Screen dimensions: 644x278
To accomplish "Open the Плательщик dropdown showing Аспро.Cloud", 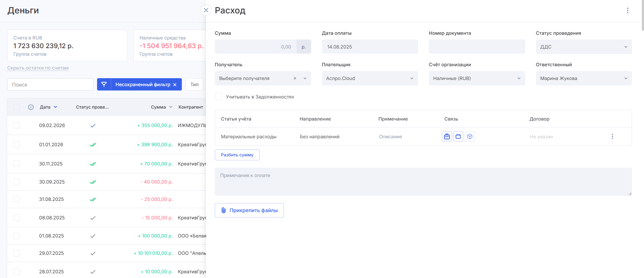I will click(x=370, y=78).
